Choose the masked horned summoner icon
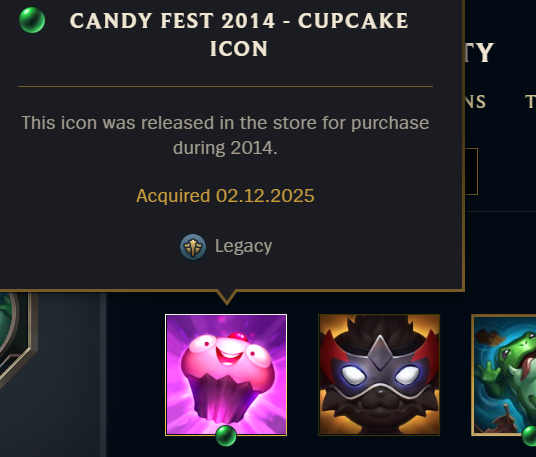Image resolution: width=536 pixels, height=457 pixels. tap(379, 375)
